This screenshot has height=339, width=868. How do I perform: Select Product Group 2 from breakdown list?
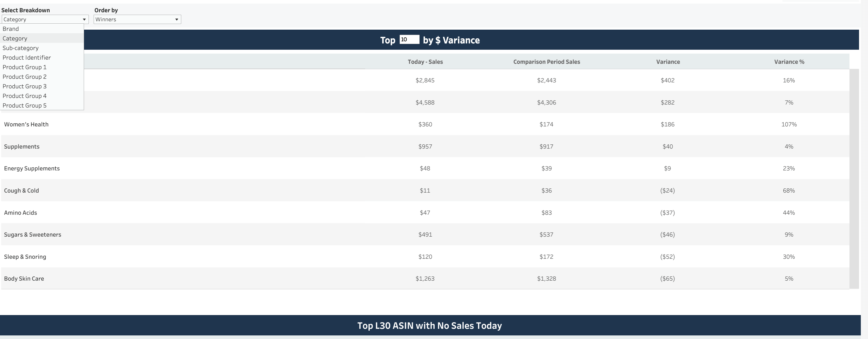(x=25, y=76)
